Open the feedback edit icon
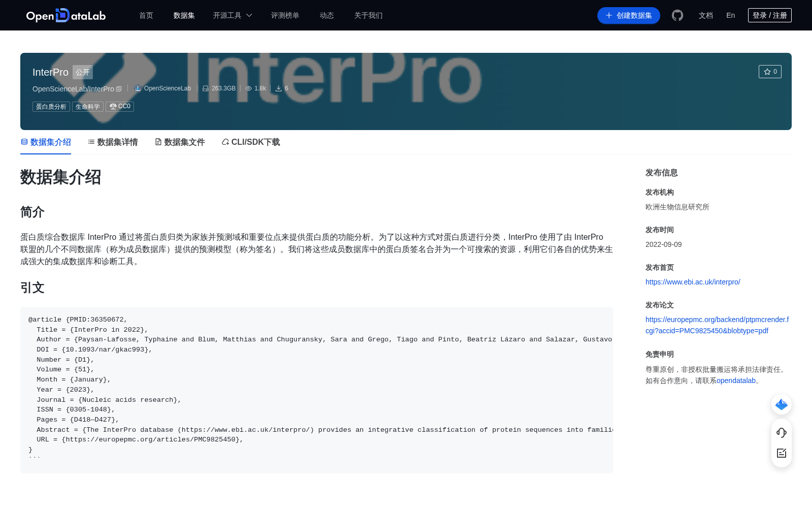The height and width of the screenshot is (508, 812). (782, 453)
